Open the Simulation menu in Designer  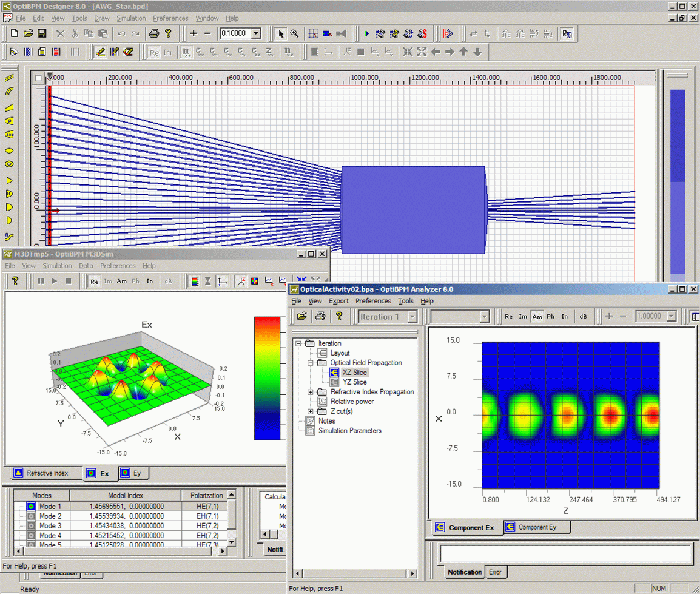tap(131, 18)
